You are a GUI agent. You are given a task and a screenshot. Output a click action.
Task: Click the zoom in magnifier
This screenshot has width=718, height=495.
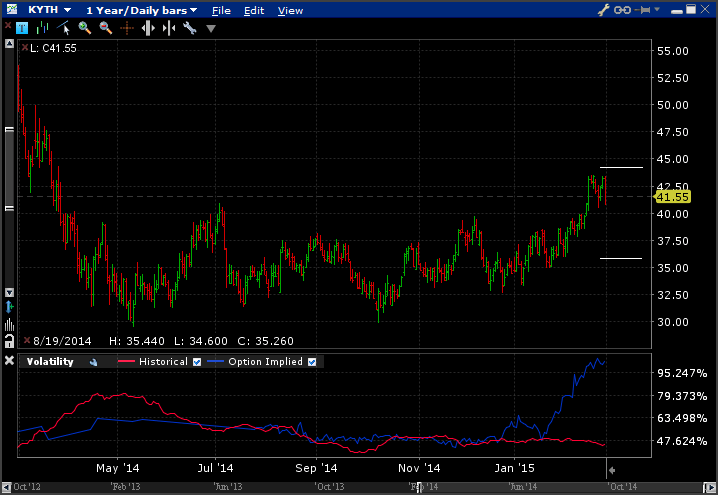click(x=84, y=28)
